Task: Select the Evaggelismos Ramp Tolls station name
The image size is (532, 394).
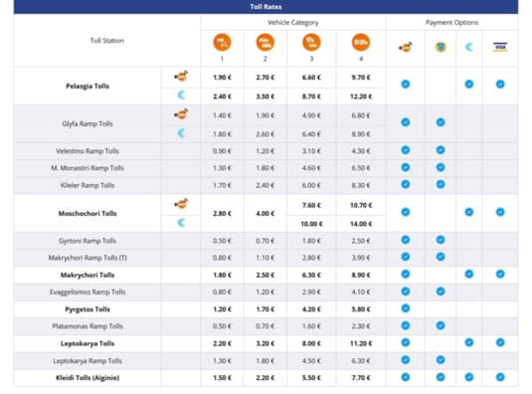Action: pos(88,293)
